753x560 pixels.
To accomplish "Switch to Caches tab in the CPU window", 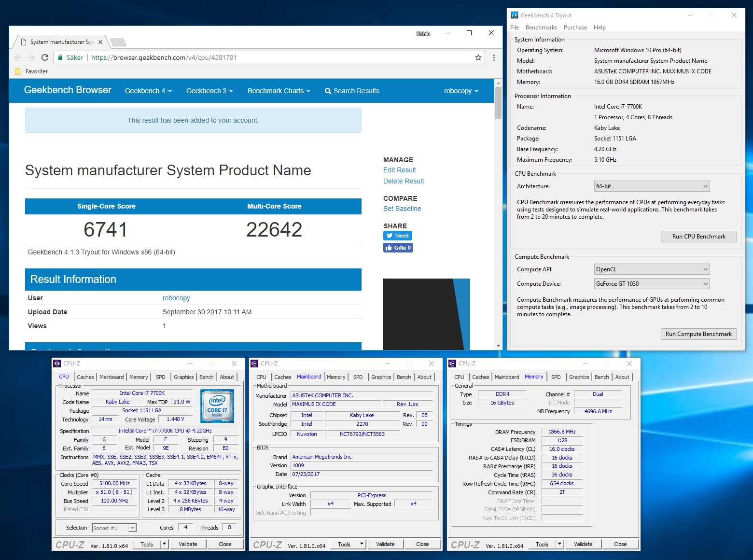I will (x=85, y=377).
